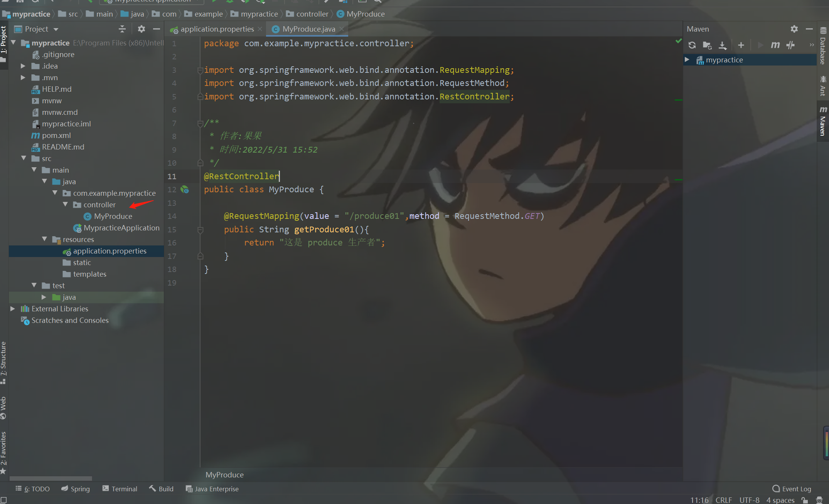Open the Terminal tool window tab

coord(120,489)
